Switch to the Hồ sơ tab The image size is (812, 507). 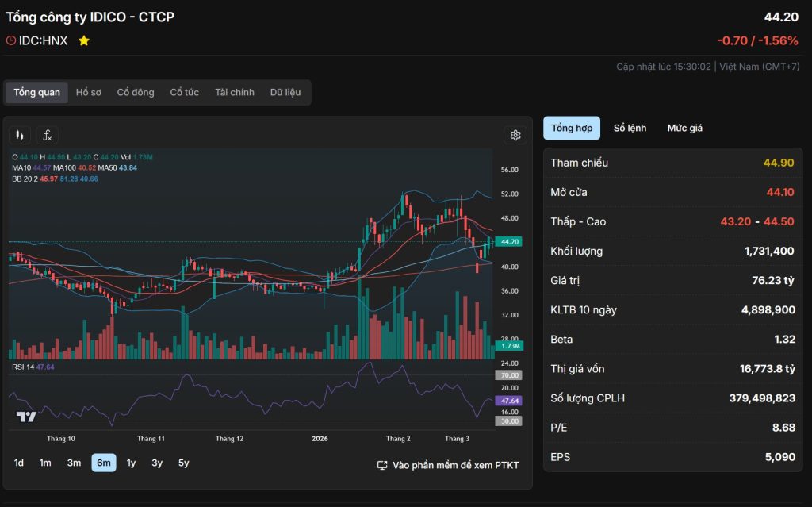click(88, 93)
